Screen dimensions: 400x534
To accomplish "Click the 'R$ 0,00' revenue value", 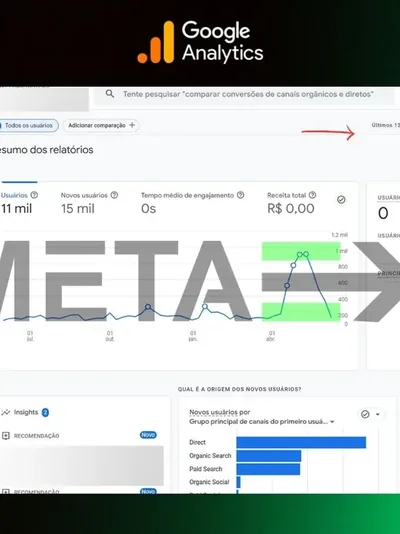I will (x=291, y=208).
